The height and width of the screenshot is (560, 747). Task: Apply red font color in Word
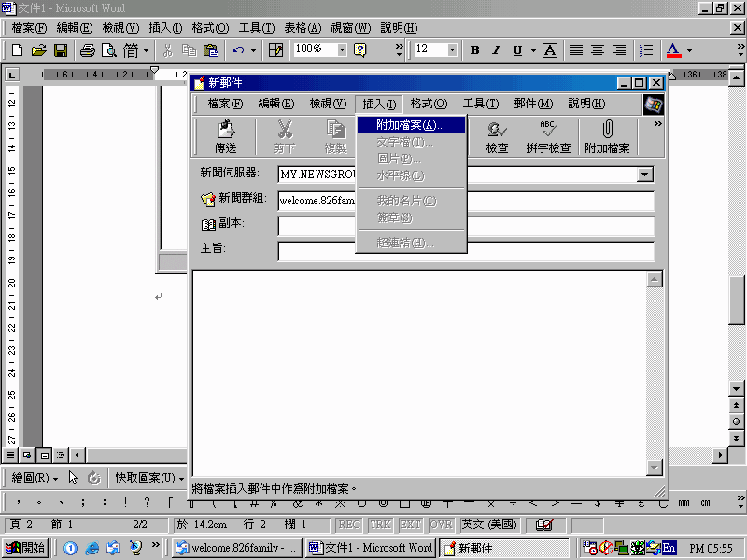673,50
